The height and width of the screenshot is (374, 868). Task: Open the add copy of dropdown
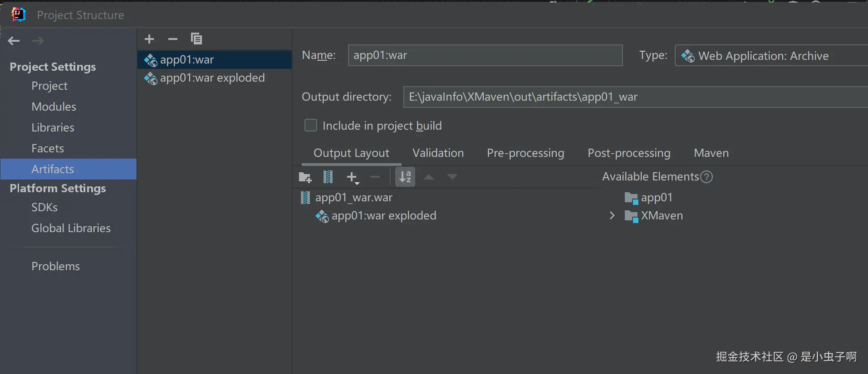(x=353, y=177)
